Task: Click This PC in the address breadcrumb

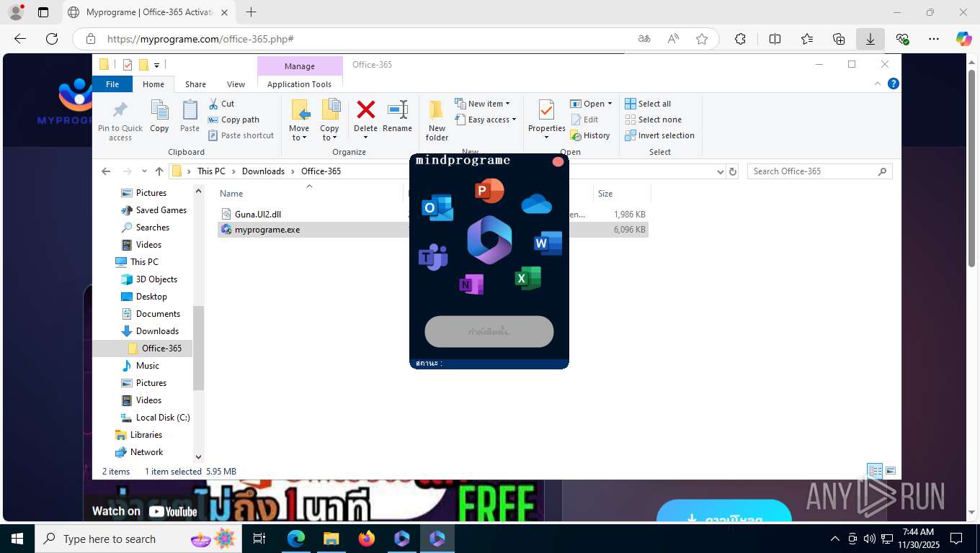Action: tap(211, 171)
